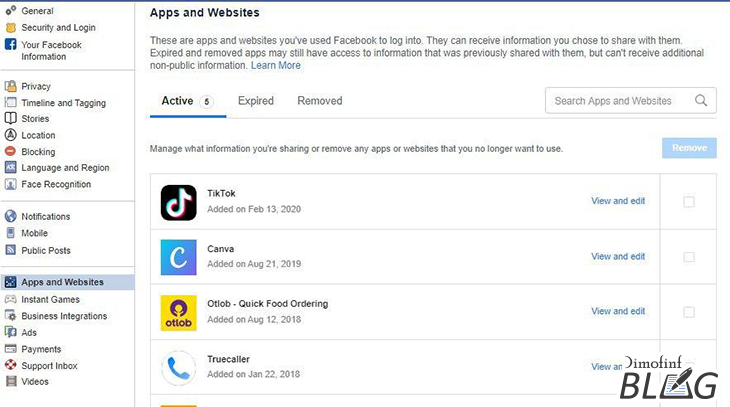Click the Business Integrations icon

pos(10,315)
